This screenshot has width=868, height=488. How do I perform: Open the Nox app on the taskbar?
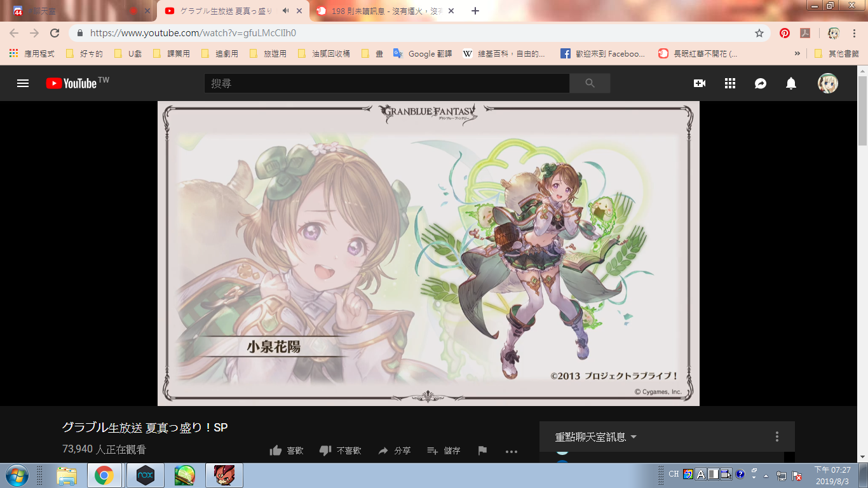click(145, 475)
